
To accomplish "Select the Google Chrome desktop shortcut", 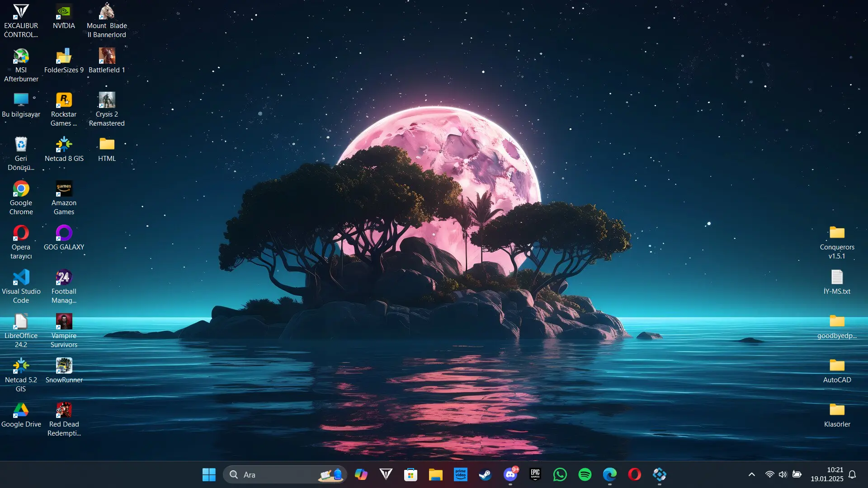I will tap(21, 198).
